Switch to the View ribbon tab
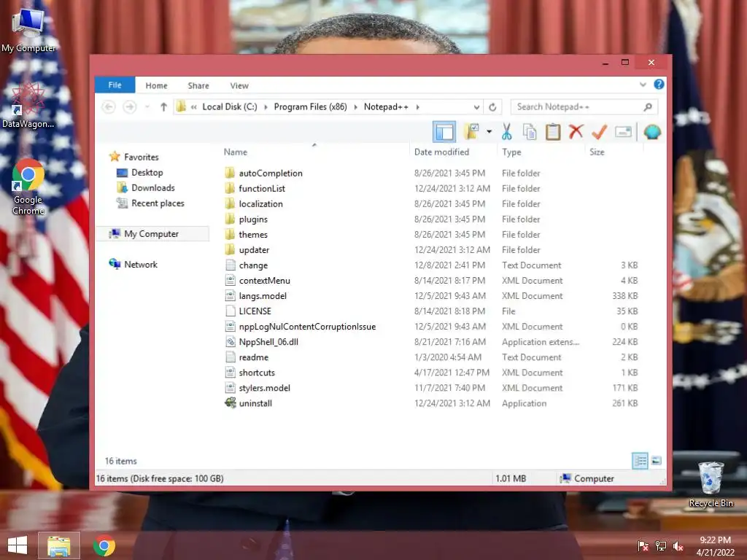Screen dimensions: 747x560 [239, 86]
